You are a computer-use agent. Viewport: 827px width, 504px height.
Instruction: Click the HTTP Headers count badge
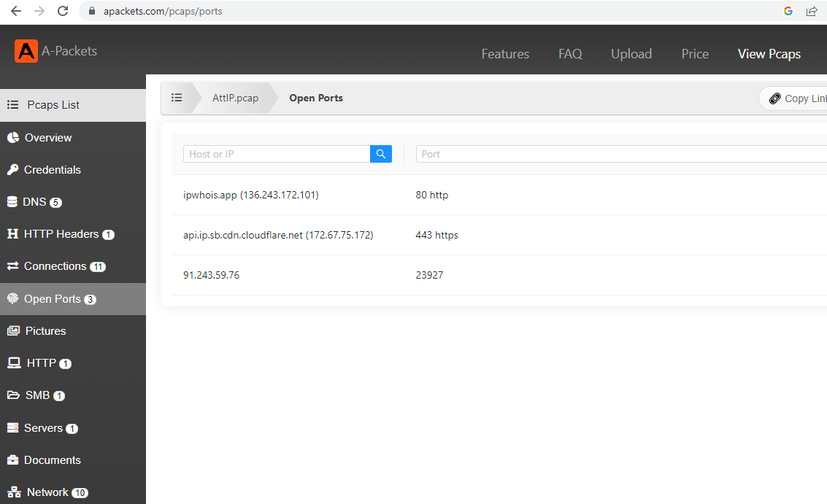pyautogui.click(x=108, y=235)
